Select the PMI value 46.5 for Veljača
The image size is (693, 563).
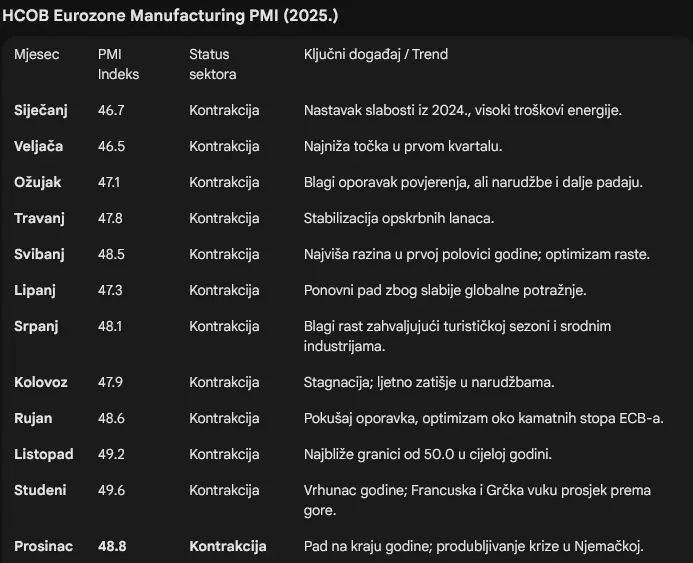coord(111,146)
